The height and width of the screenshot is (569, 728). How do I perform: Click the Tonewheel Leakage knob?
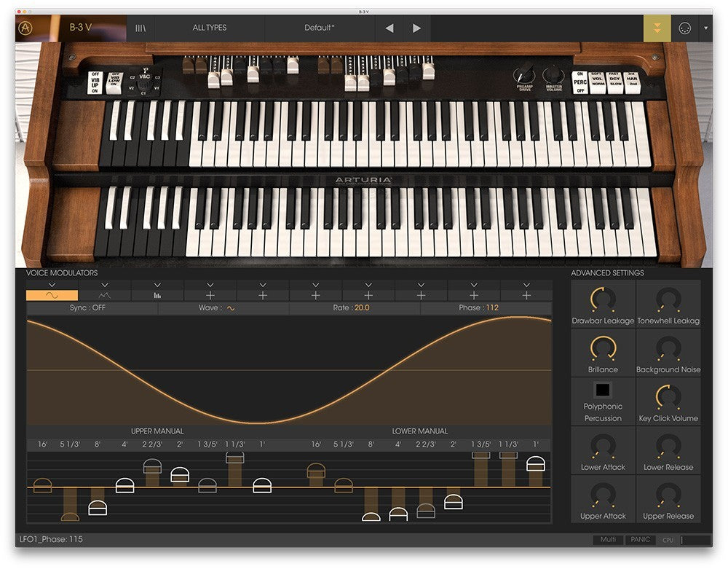coord(668,299)
